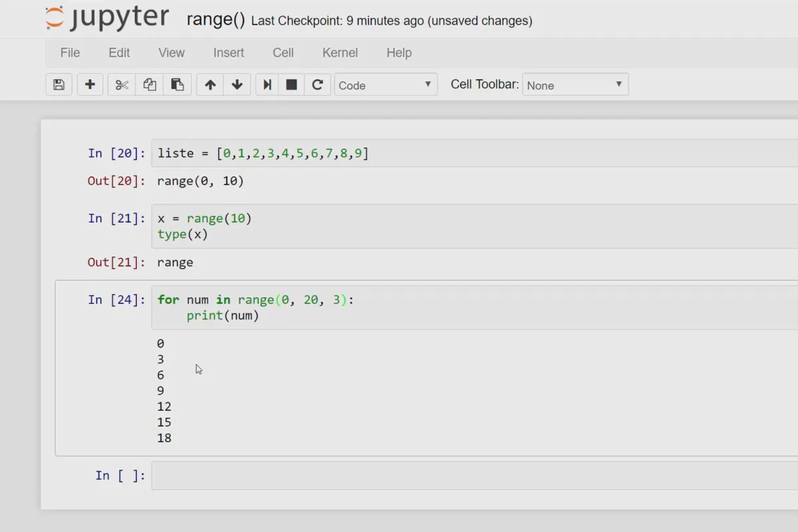Open the Cell menu
Screen dimensions: 798x532
click(x=283, y=53)
